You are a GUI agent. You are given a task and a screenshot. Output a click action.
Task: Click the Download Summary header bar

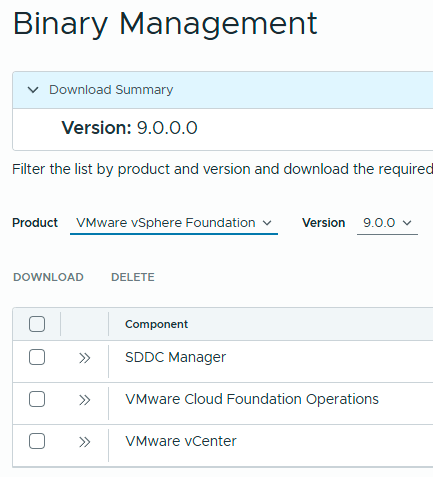(223, 90)
